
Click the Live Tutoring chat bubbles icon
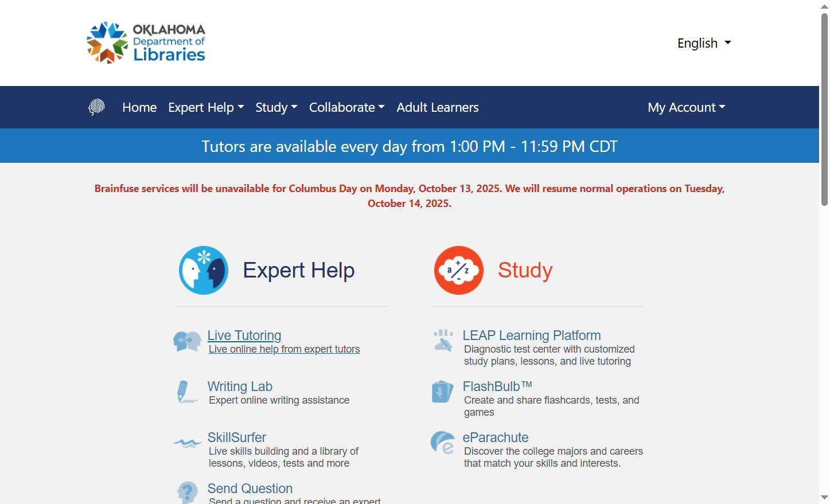(x=187, y=341)
